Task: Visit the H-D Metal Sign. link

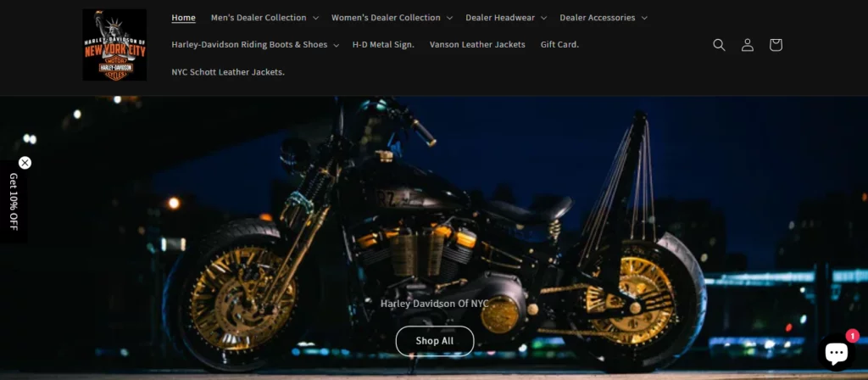Action: (x=383, y=45)
